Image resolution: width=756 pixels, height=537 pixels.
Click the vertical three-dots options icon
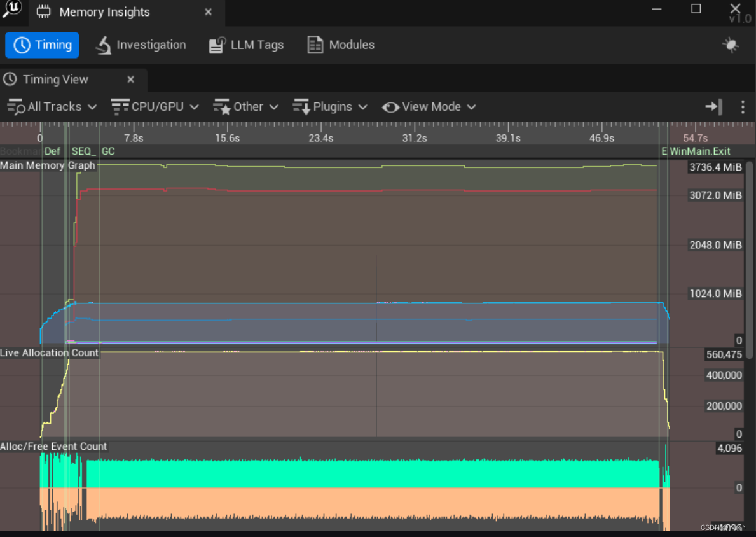coord(743,107)
